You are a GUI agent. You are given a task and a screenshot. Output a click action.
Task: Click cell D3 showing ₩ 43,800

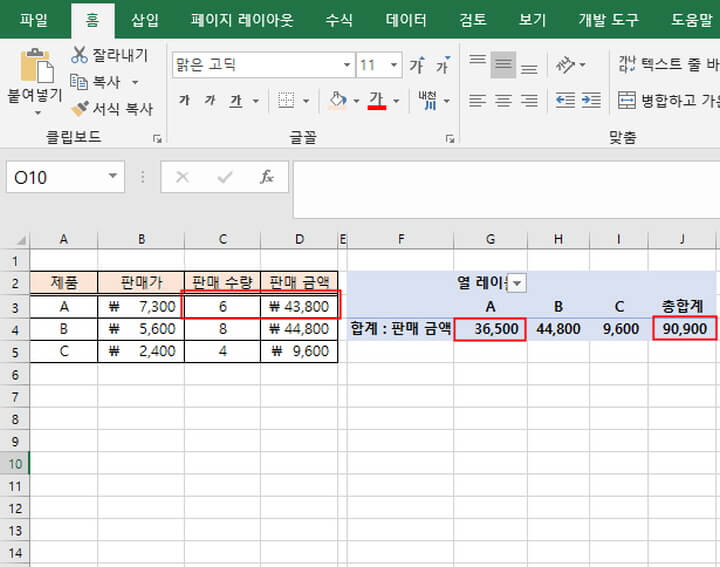(299, 306)
